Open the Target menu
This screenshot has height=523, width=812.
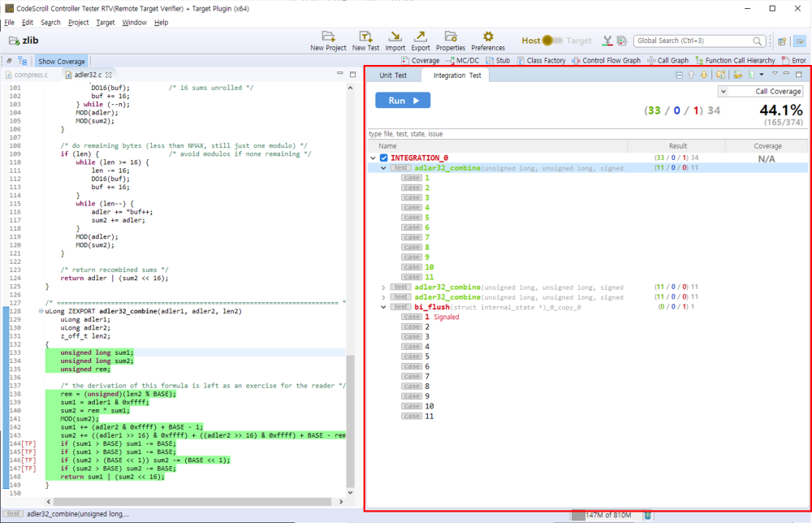click(105, 23)
